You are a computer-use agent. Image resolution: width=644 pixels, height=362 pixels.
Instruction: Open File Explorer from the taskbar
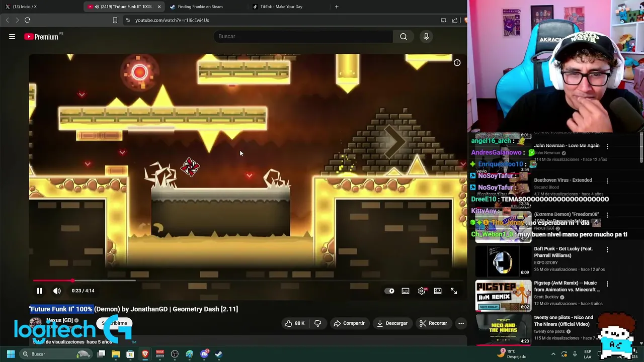[116, 354]
